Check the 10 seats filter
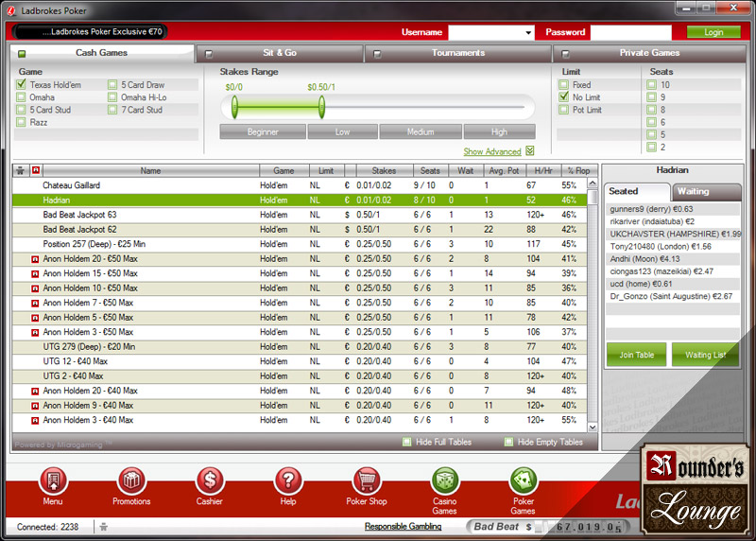The height and width of the screenshot is (541, 756). click(652, 84)
